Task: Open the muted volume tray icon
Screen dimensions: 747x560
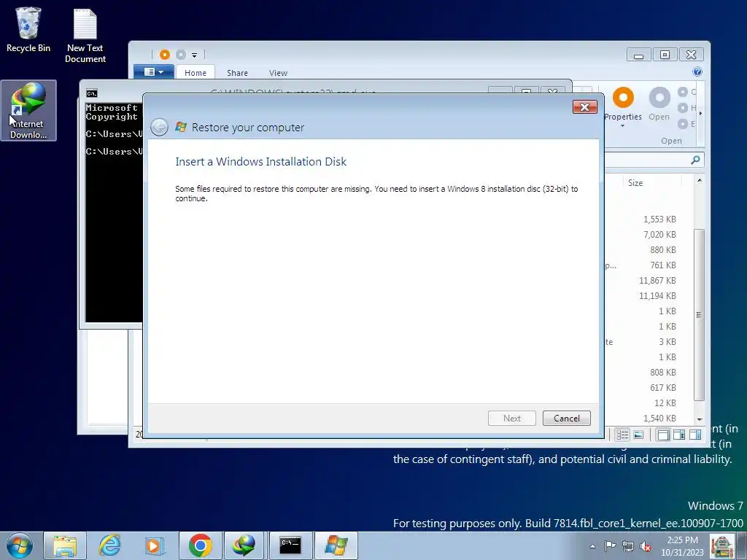Action: 646,546
